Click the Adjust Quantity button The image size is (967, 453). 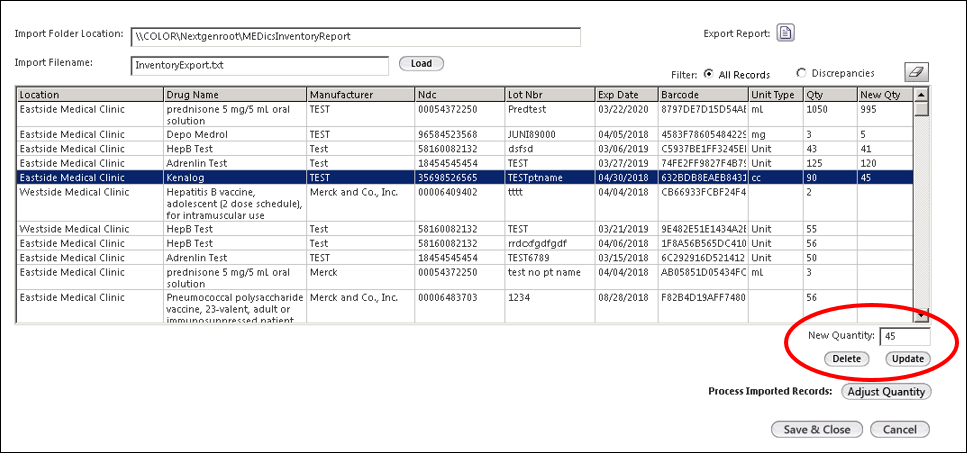pos(886,391)
